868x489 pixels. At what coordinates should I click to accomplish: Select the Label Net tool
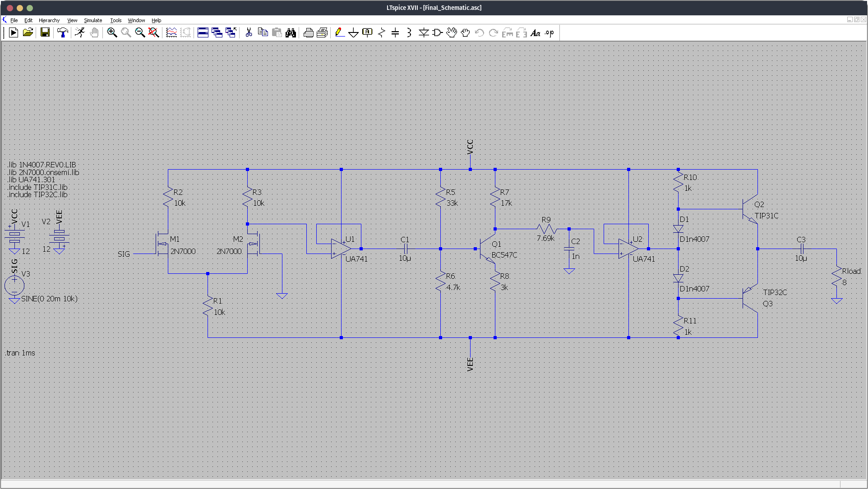pyautogui.click(x=368, y=32)
